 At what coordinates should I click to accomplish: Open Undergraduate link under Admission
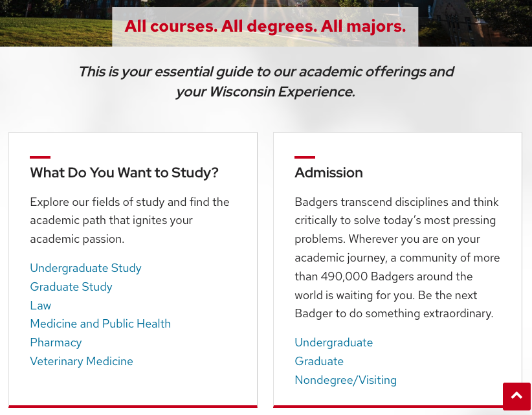coord(333,342)
